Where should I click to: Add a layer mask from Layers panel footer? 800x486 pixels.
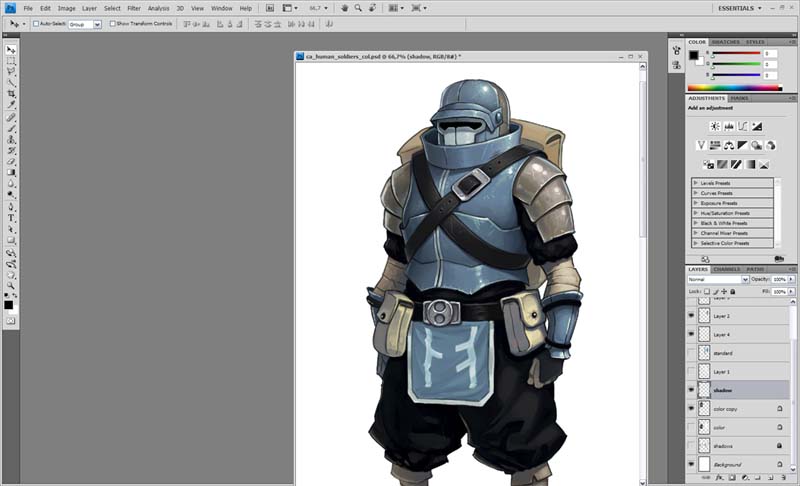pos(732,478)
